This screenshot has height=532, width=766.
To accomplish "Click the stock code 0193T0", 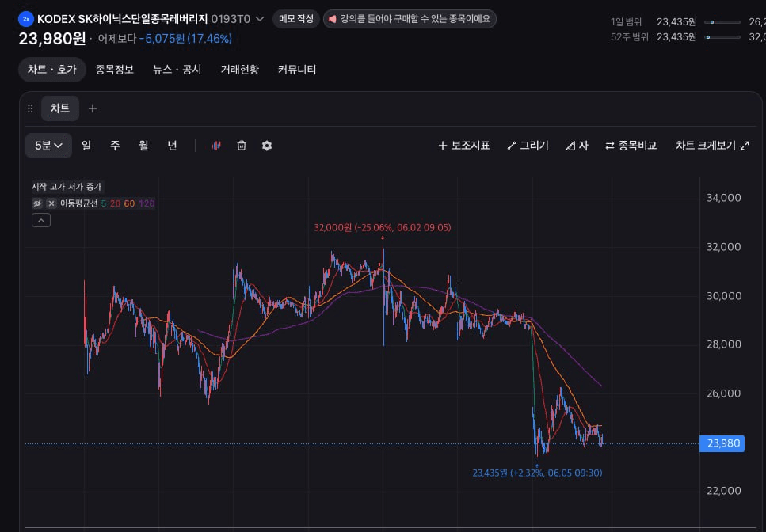I will point(231,19).
